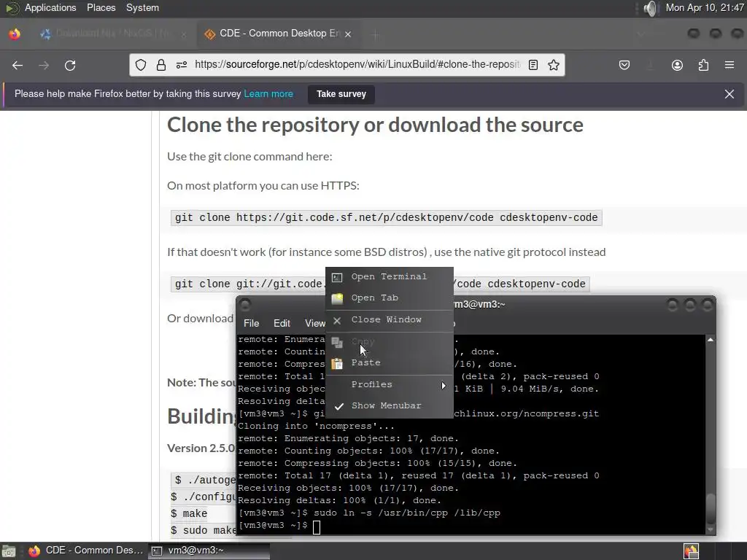Click the site security padlock icon
The image size is (747, 560).
click(161, 65)
